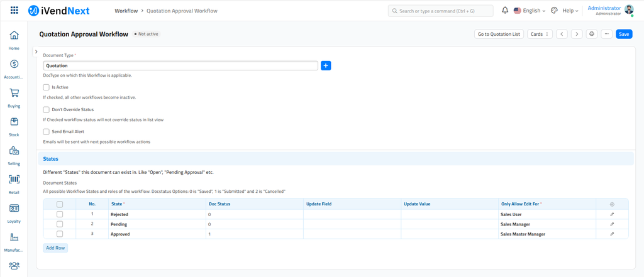Enable the Is Active checkbox
This screenshot has height=277, width=644.
click(47, 87)
